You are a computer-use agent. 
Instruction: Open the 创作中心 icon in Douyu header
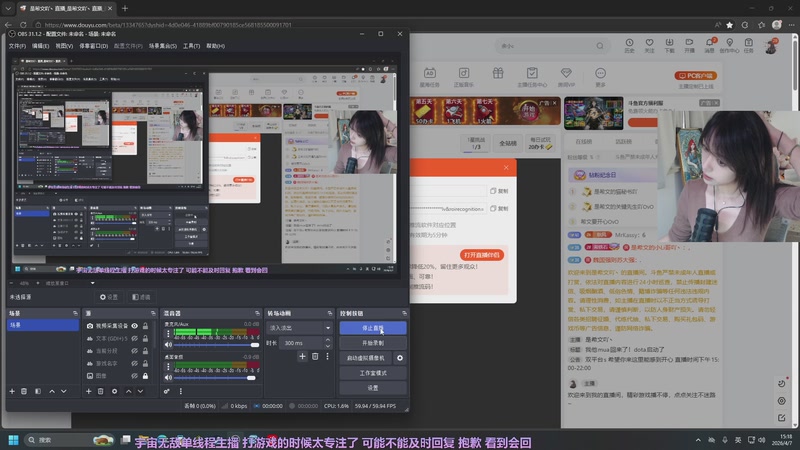point(729,45)
